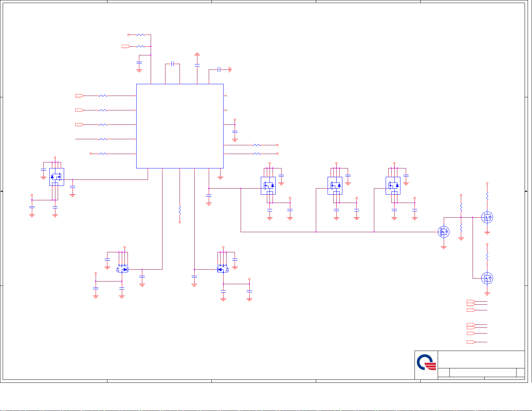The image size is (532, 411).
Task: Select the unboxed MOSFET at bottom left of sheet
Action: (x=123, y=269)
